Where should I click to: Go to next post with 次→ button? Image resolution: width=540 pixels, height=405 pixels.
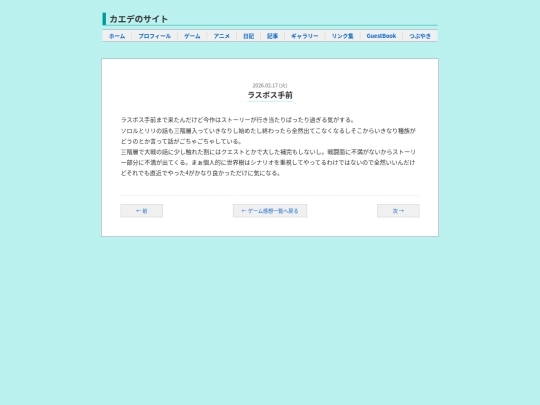click(x=398, y=211)
